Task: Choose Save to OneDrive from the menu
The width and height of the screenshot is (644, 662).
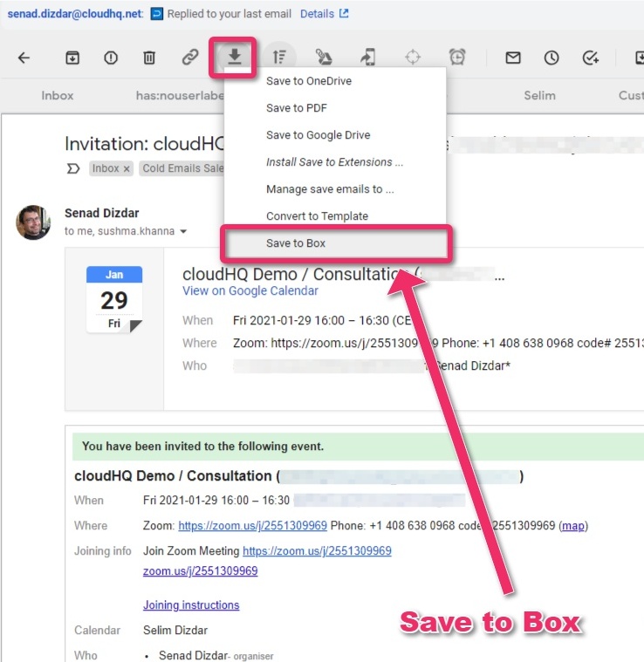Action: tap(308, 81)
